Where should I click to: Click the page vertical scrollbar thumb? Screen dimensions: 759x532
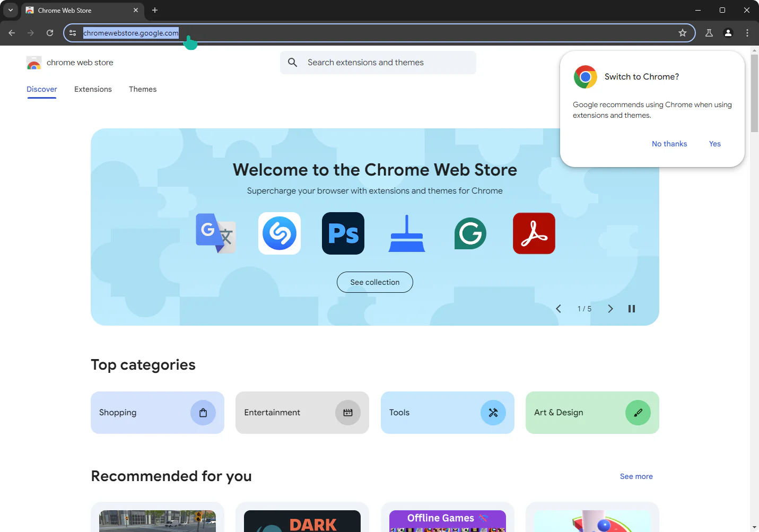(755, 93)
